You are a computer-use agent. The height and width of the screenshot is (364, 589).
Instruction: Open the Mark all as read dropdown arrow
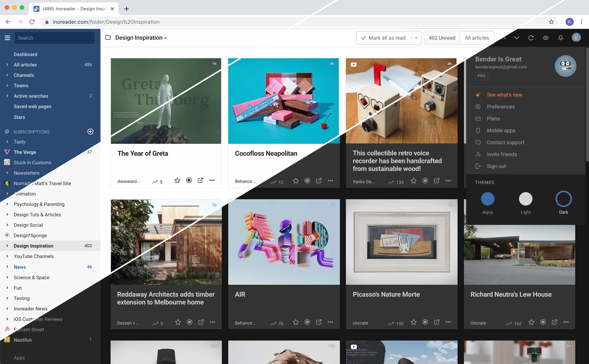(x=416, y=38)
